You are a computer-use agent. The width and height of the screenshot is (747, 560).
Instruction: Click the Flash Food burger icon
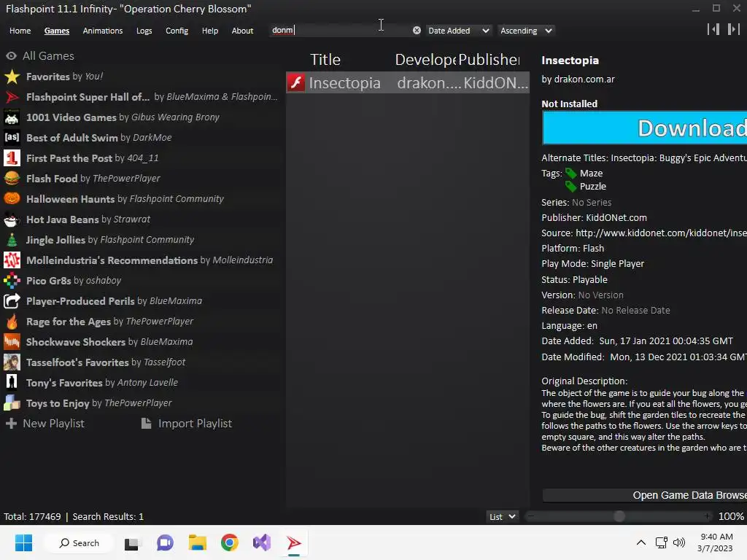pyautogui.click(x=12, y=179)
